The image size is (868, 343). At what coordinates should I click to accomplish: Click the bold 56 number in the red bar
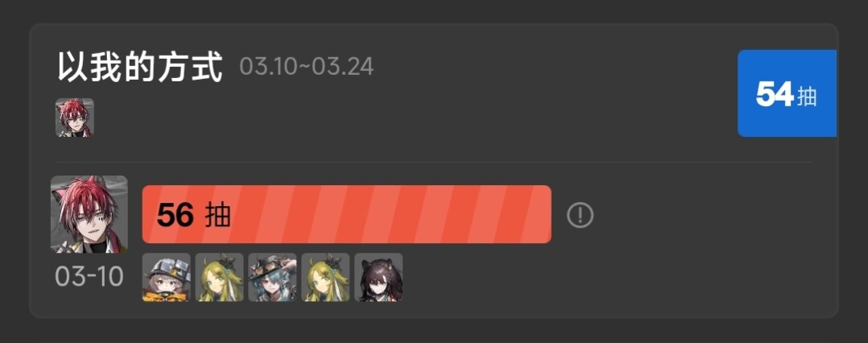point(176,215)
